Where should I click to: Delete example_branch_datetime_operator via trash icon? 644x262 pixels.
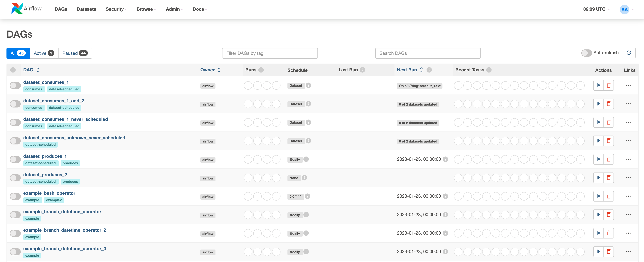pos(608,215)
